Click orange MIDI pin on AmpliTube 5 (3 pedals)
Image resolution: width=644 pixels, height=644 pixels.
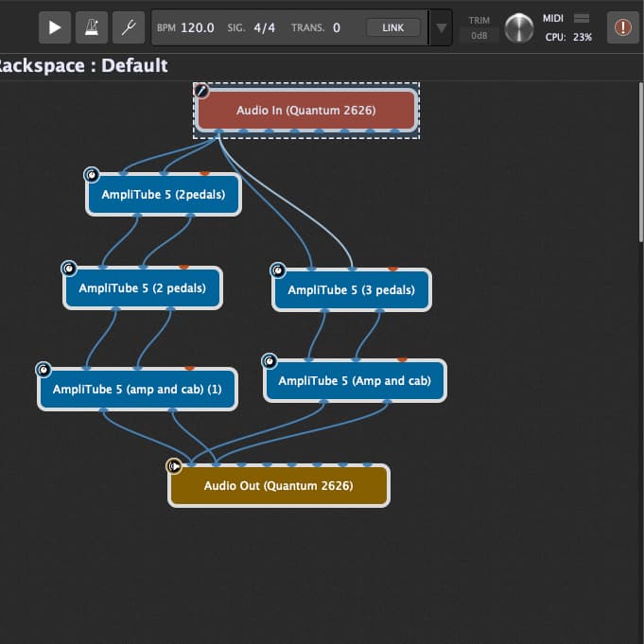(x=393, y=269)
